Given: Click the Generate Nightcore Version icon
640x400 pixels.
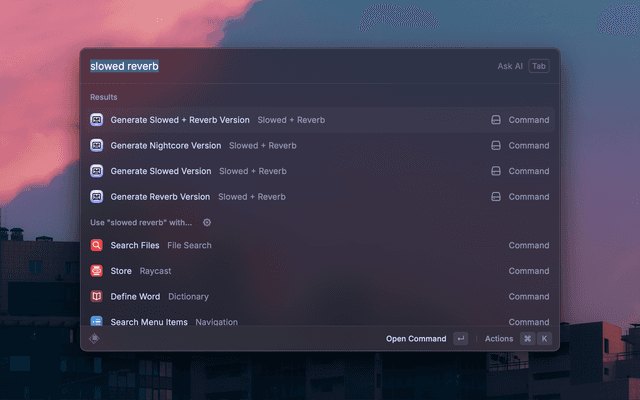Looking at the screenshot, I should pyautogui.click(x=97, y=146).
